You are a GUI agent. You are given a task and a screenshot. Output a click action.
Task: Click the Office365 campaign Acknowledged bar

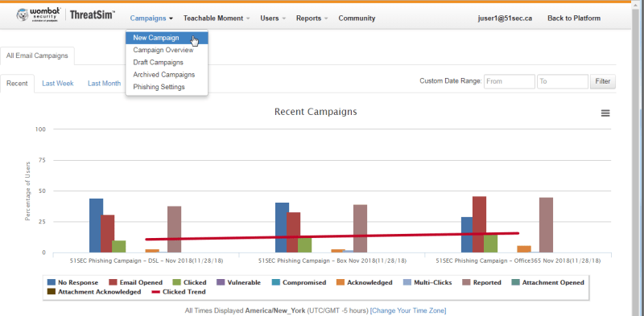(x=524, y=249)
